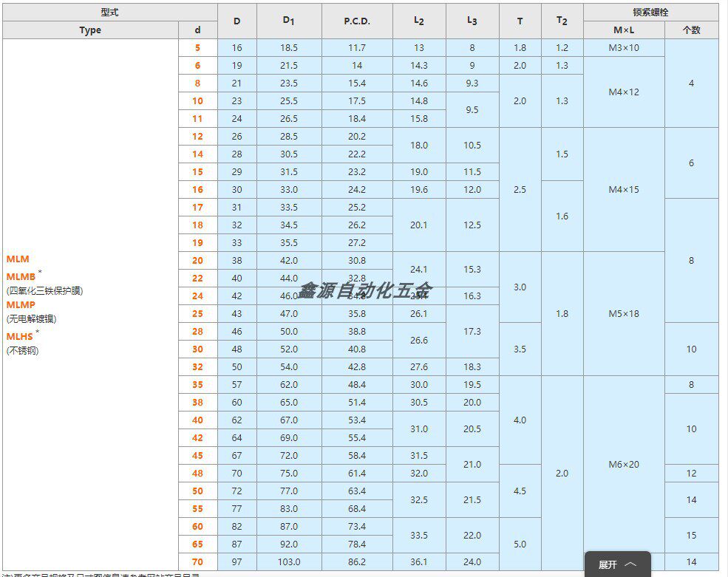Select the D value 97

click(x=237, y=561)
